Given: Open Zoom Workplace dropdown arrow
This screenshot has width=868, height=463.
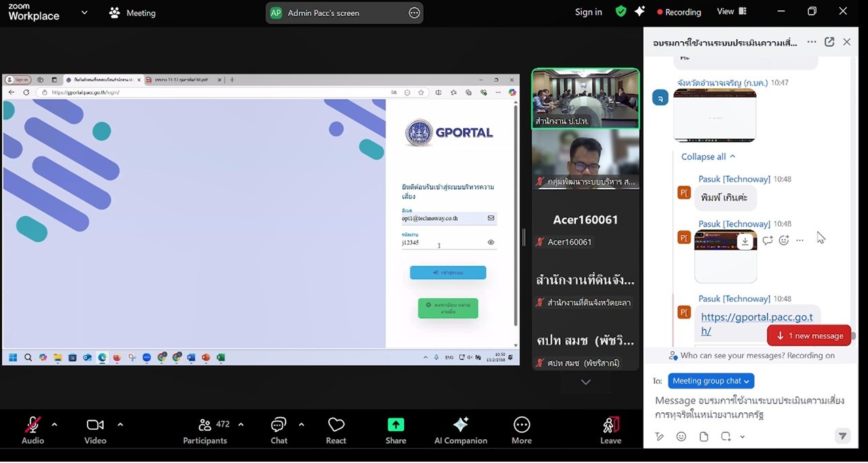Looking at the screenshot, I should coord(84,12).
